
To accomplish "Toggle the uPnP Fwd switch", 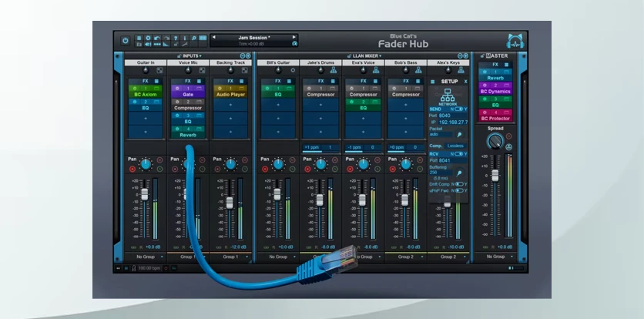I will [459, 191].
